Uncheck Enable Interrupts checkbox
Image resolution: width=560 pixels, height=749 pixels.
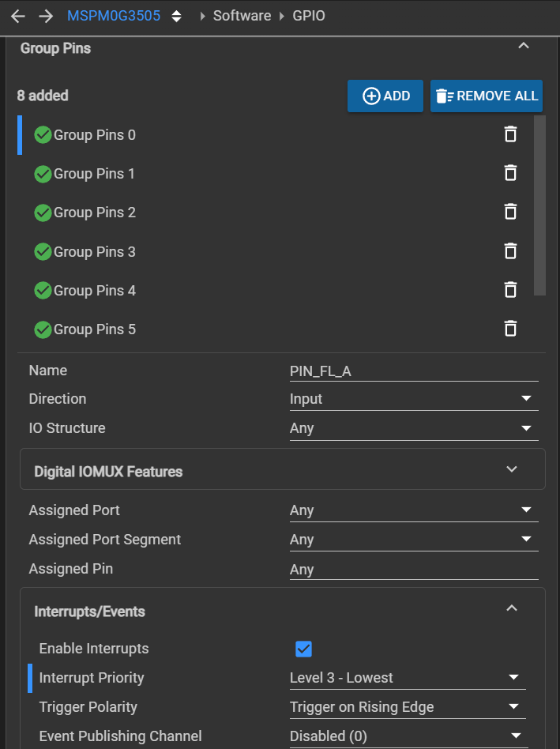pyautogui.click(x=303, y=649)
